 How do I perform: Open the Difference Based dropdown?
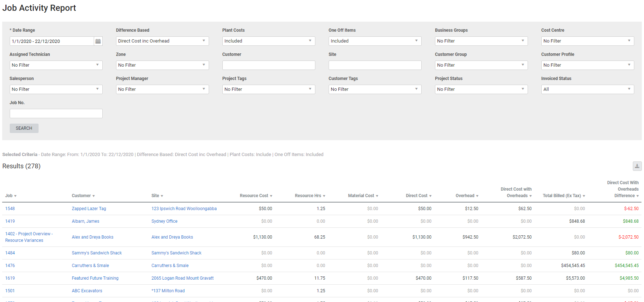(162, 41)
